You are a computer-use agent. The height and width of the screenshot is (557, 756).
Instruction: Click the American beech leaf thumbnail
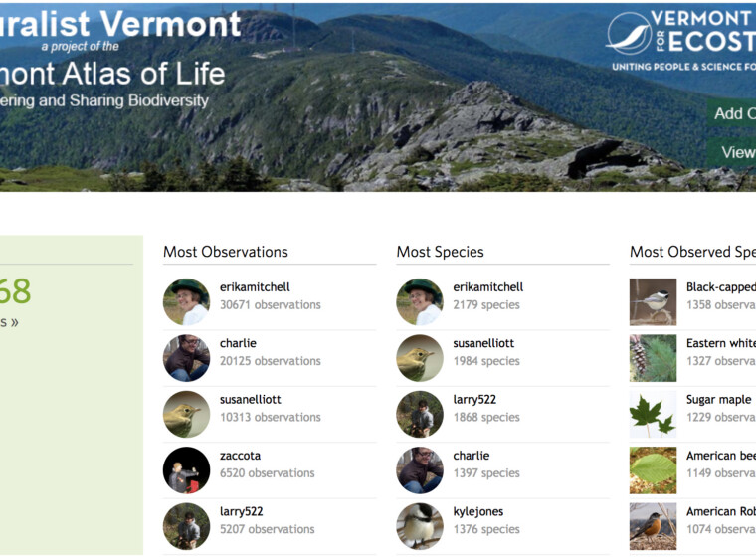click(x=653, y=470)
